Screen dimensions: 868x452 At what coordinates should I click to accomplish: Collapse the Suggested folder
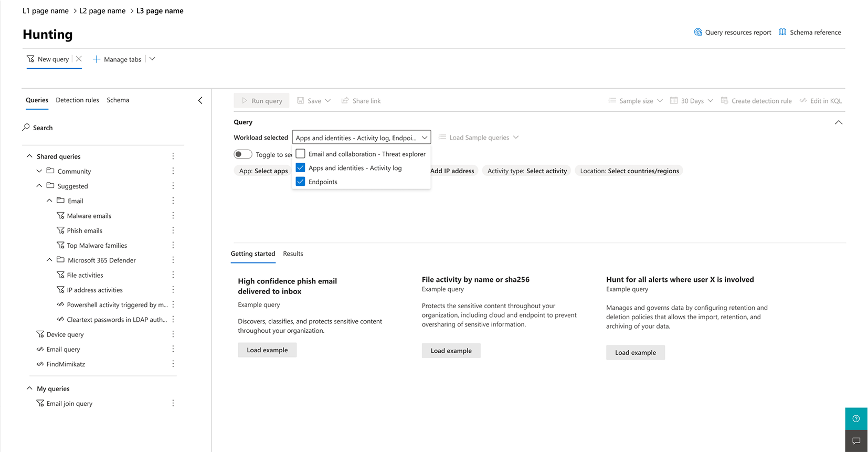(39, 185)
